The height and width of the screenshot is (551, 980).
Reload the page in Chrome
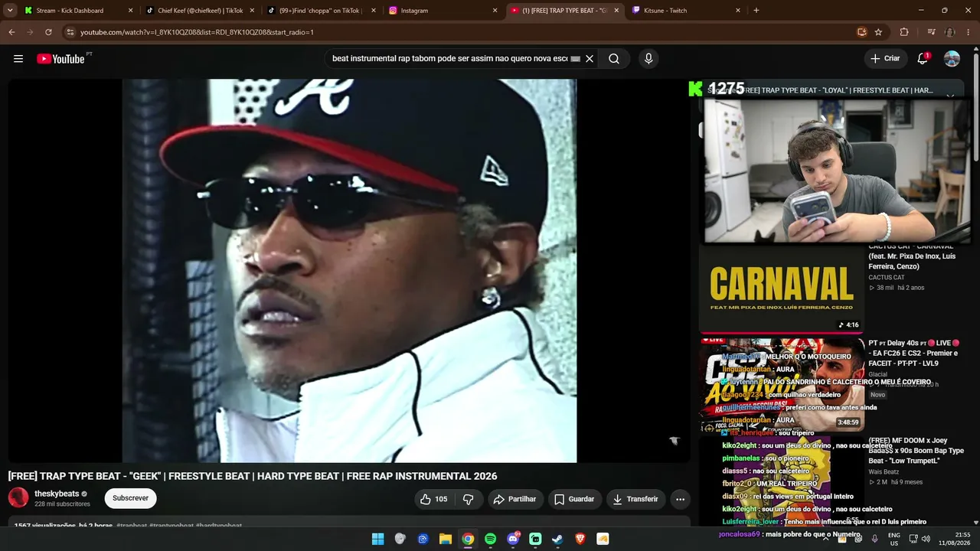coord(48,32)
